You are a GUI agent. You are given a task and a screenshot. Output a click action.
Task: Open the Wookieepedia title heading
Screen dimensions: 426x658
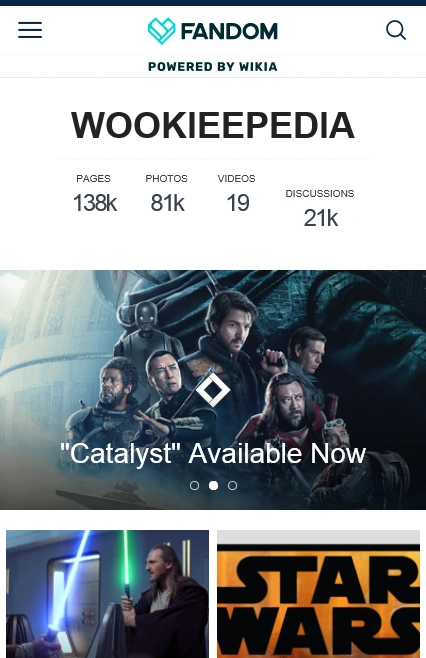click(213, 125)
